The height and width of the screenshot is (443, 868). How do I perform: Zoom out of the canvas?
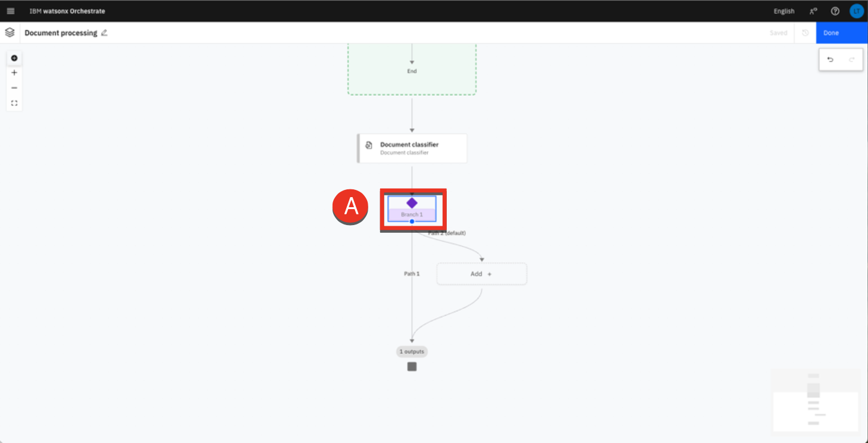click(14, 88)
